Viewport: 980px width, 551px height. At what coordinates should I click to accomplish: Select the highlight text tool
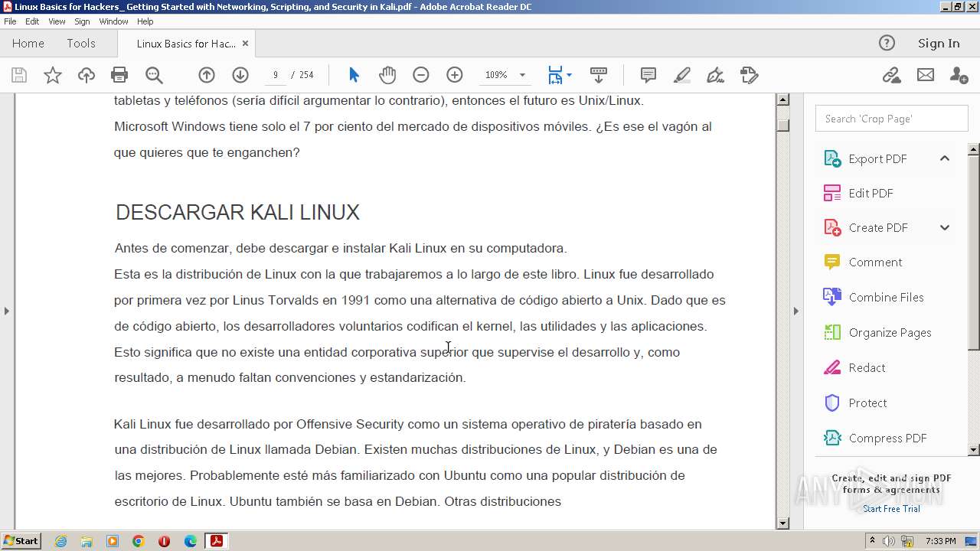click(x=682, y=75)
